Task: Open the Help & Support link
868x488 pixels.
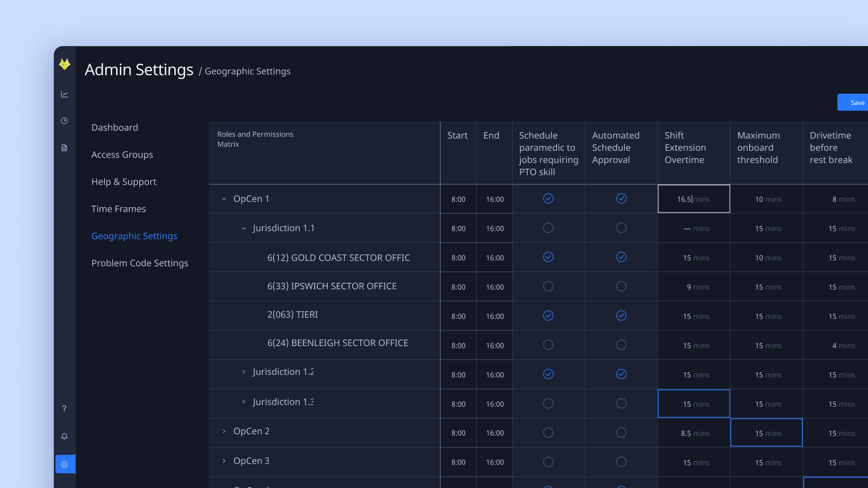Action: coord(123,182)
